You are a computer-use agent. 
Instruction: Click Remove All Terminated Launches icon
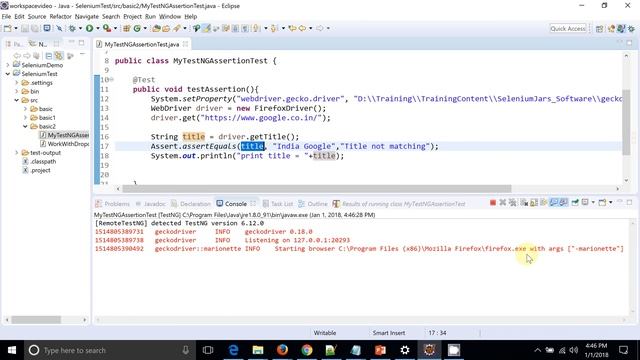513,202
